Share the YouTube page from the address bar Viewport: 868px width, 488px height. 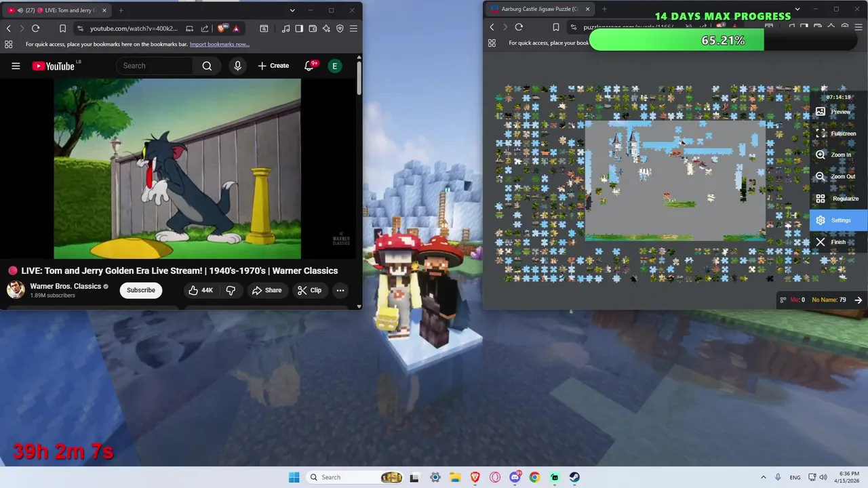click(x=205, y=28)
